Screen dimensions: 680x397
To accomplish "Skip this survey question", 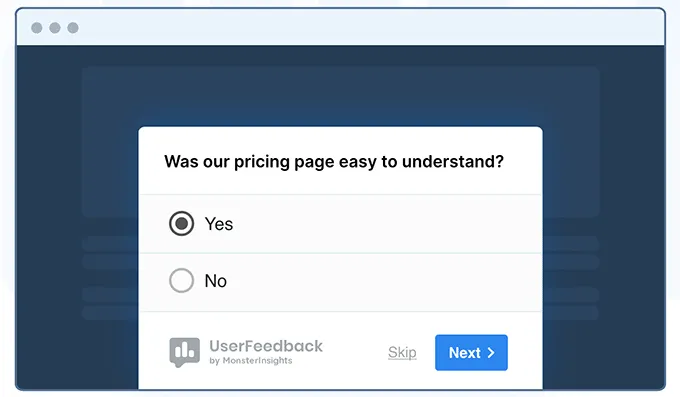I will (x=402, y=352).
